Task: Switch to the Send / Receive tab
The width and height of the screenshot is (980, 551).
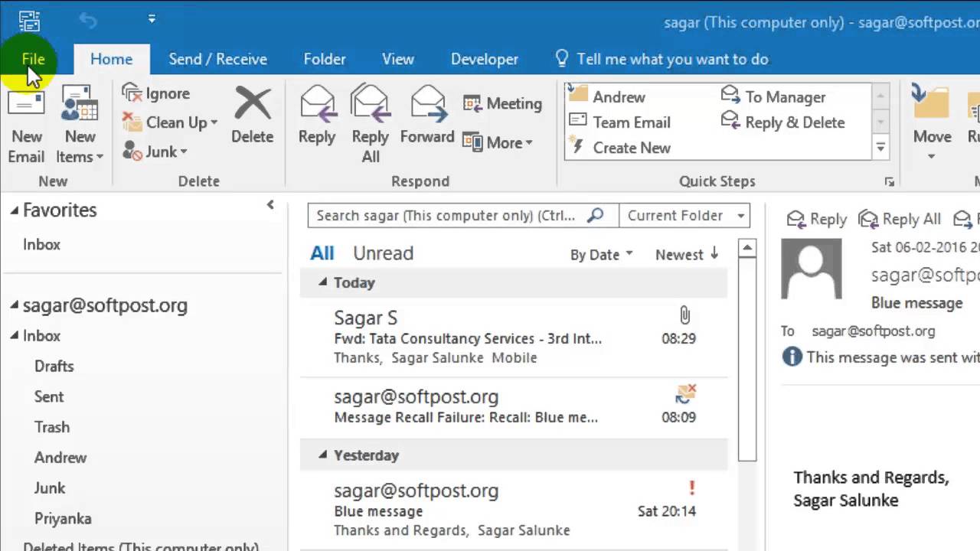Action: click(x=217, y=59)
